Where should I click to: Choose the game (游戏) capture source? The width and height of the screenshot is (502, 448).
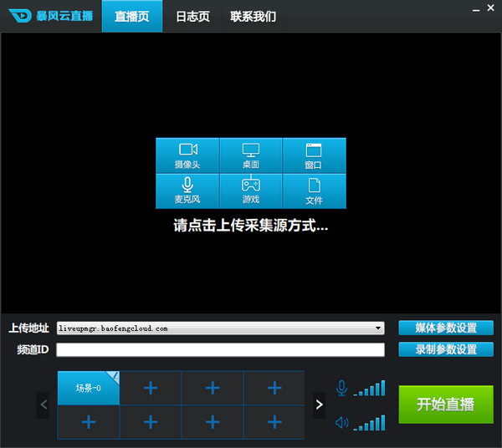pos(251,191)
